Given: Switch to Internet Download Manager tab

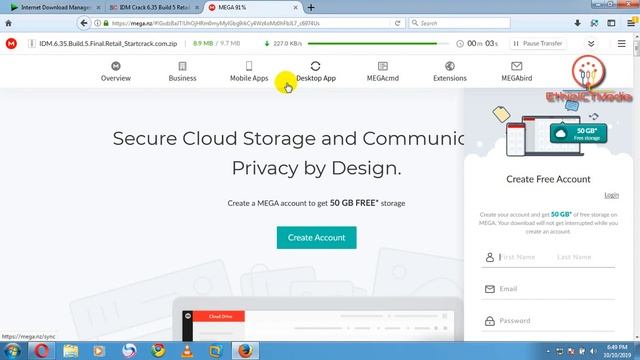Looking at the screenshot, I should click(56, 7).
